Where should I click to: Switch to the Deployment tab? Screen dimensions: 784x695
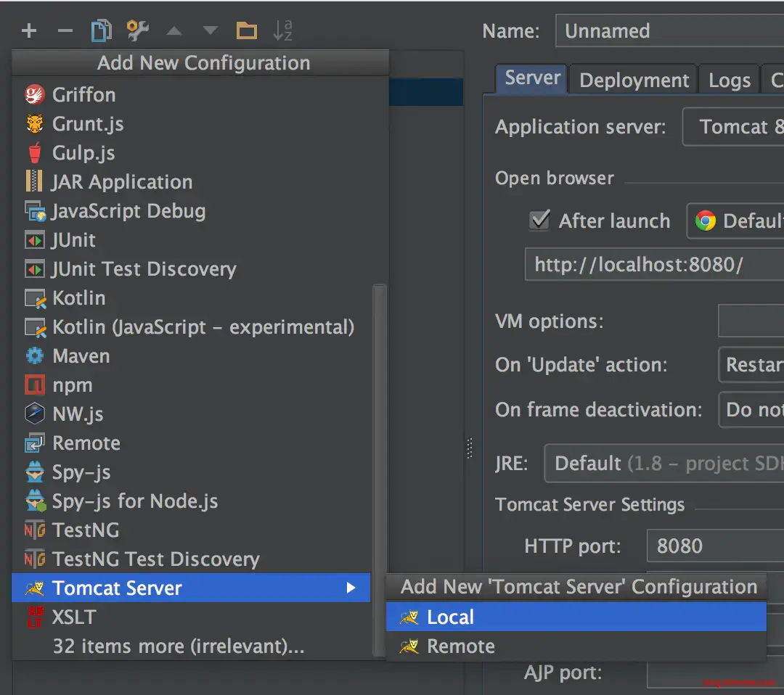634,80
